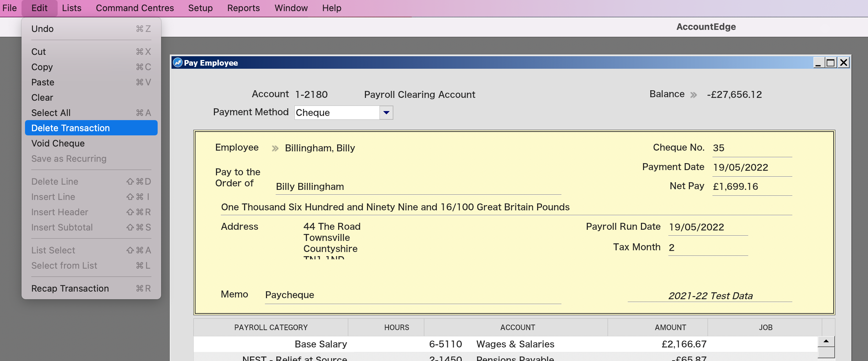Click the £2,166.67 amount cell

pos(684,344)
